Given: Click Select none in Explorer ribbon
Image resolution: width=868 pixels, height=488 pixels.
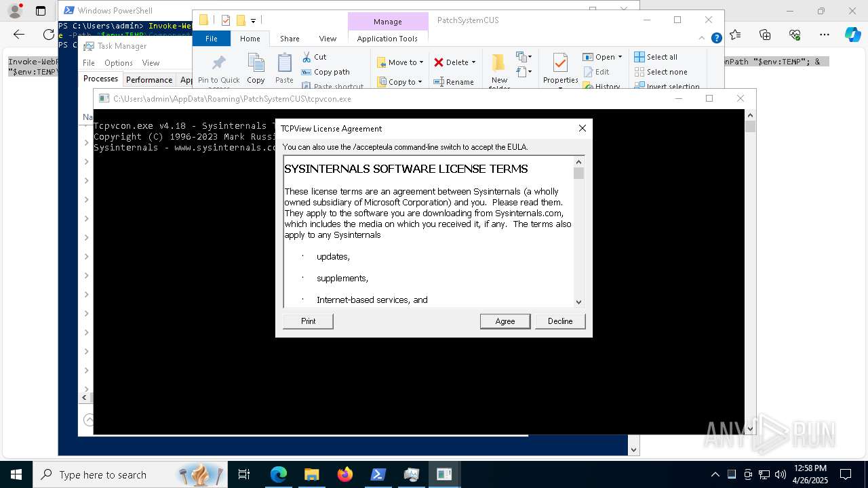Looking at the screenshot, I should [660, 72].
